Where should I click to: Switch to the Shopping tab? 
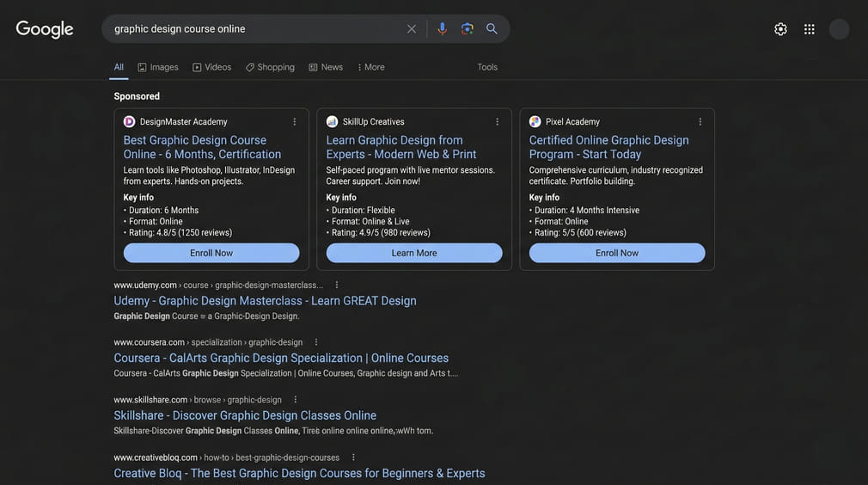click(x=270, y=67)
